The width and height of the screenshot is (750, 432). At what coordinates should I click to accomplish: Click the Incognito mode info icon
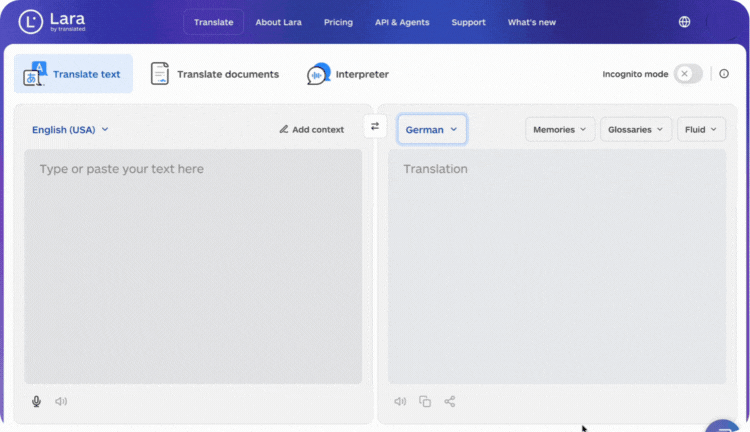(724, 74)
